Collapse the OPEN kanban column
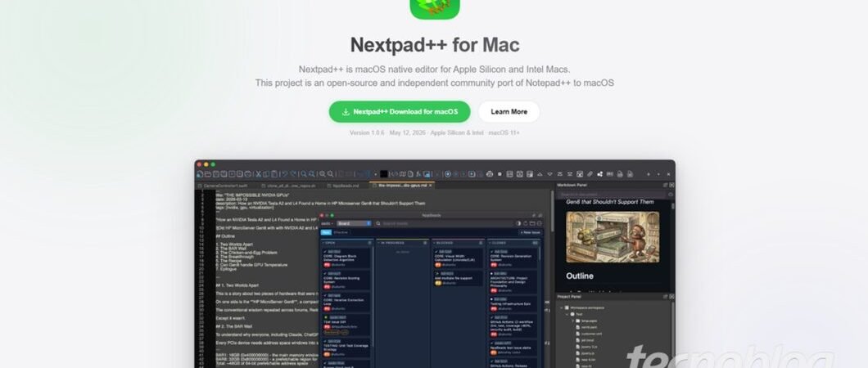Viewport: 868px width, 368px height. pyautogui.click(x=323, y=243)
